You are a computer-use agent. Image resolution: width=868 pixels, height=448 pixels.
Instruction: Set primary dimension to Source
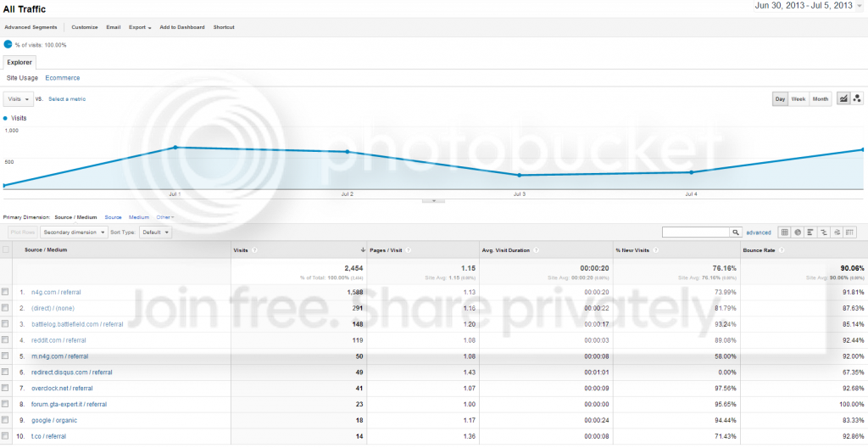(x=113, y=217)
